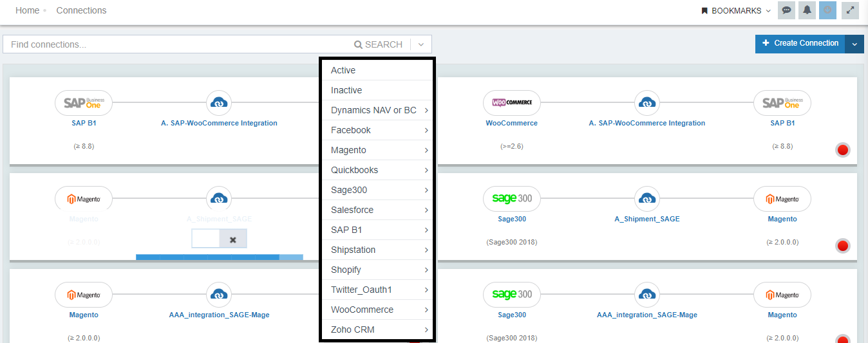The image size is (868, 343).
Task: Open the notifications bell icon
Action: 807,10
